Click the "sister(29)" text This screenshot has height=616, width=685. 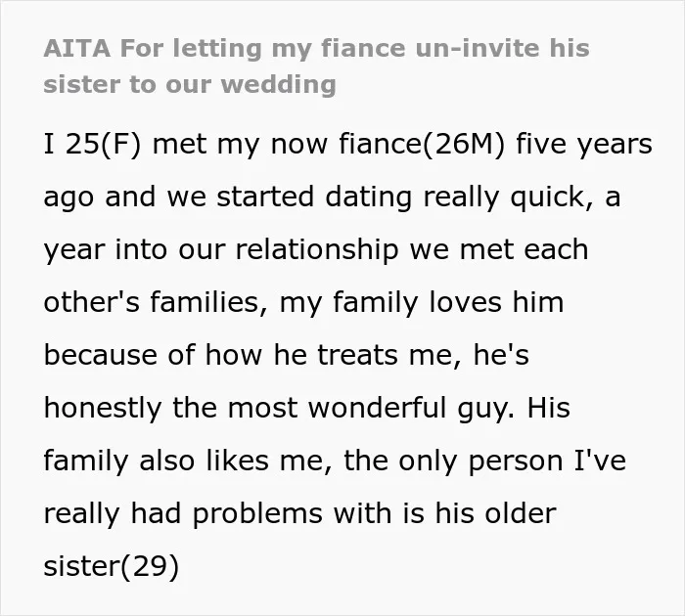[x=112, y=566]
